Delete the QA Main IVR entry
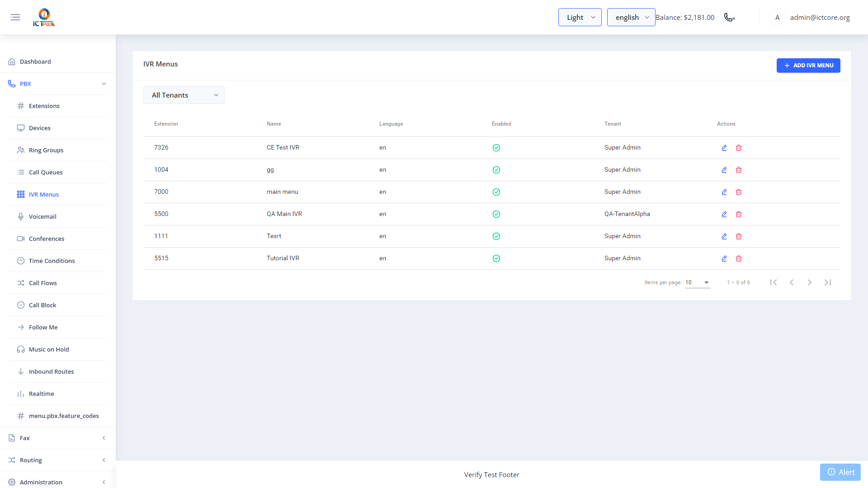Screen dimensions: 868x488 click(739, 214)
